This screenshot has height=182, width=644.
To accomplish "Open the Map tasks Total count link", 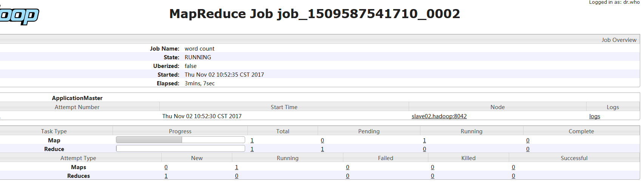I will pos(252,140).
